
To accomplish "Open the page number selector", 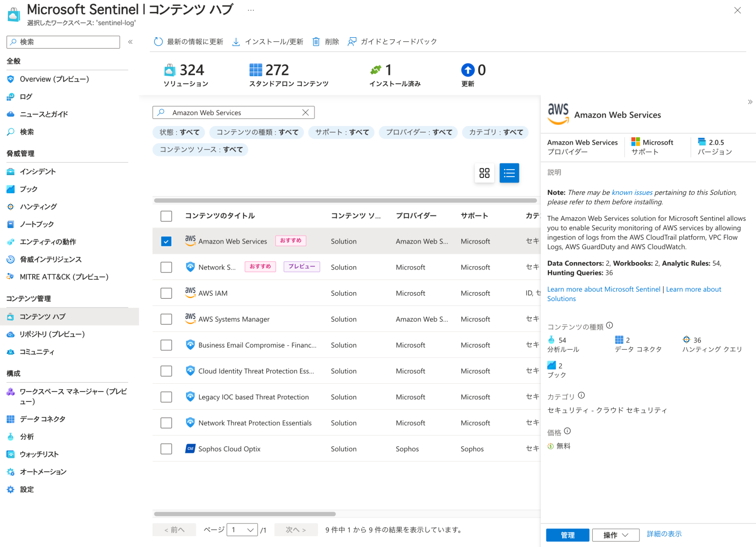I will (242, 530).
